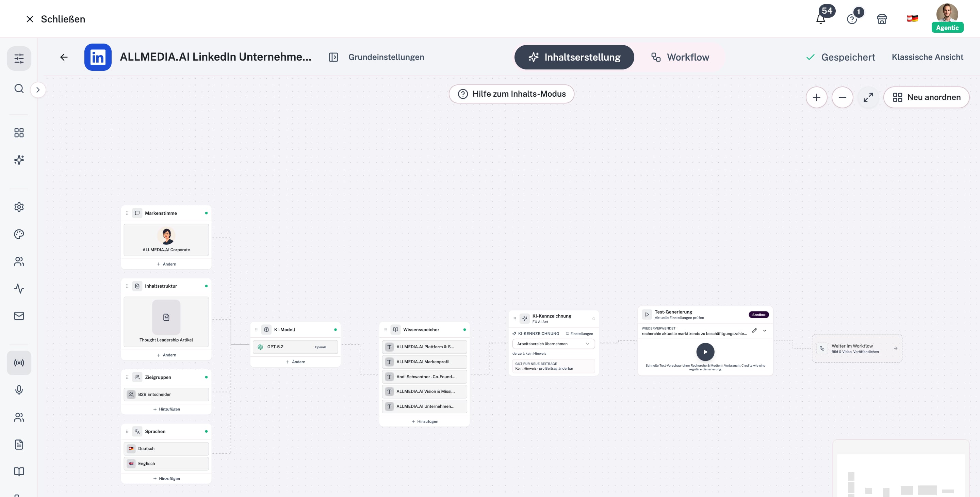The width and height of the screenshot is (980, 497).
Task: Zoom out the canvas with minus
Action: (x=842, y=97)
